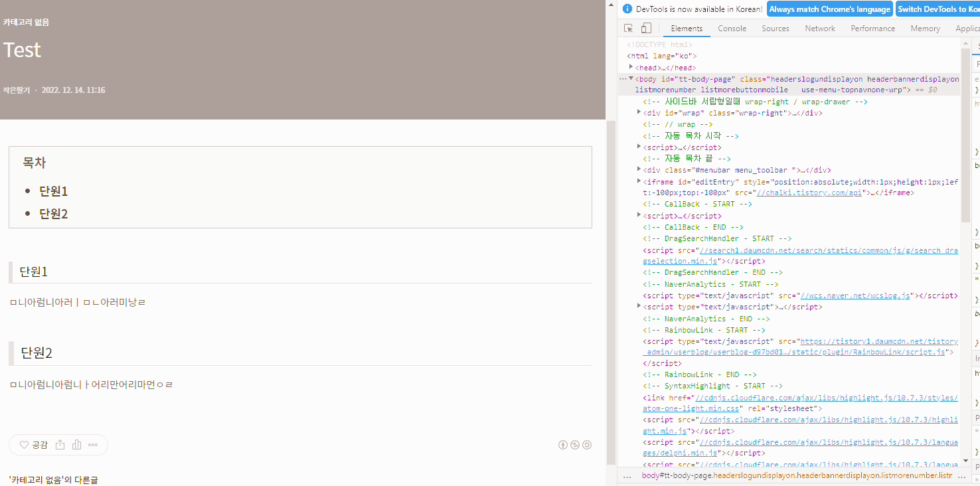The width and height of the screenshot is (980, 486).
Task: Select the NaverAnalytics - START comment
Action: (710, 284)
